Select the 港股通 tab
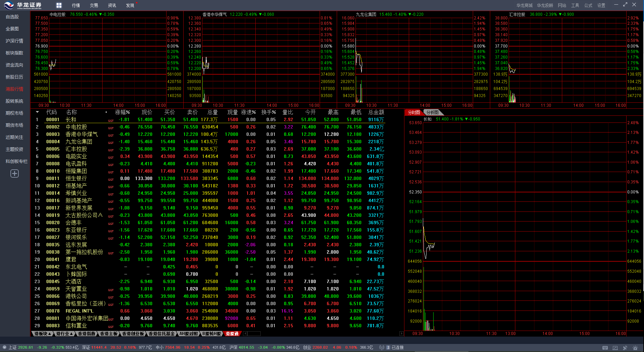 (x=232, y=334)
